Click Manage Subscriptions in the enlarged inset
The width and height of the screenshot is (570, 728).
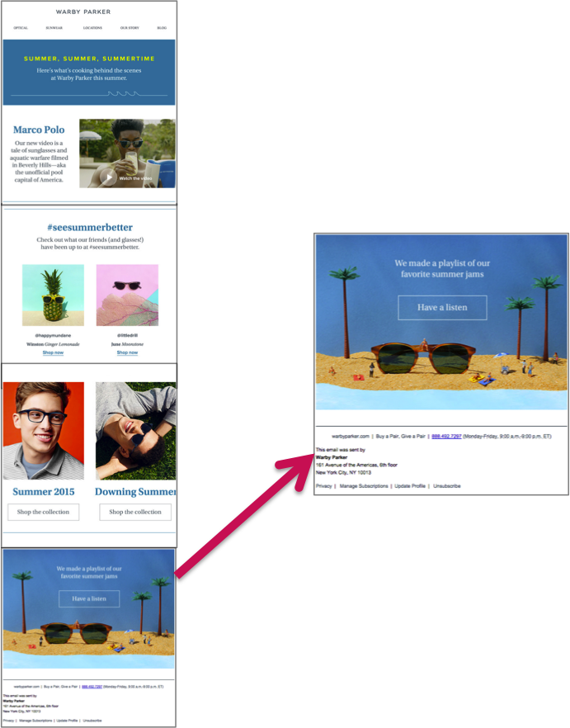(x=364, y=485)
